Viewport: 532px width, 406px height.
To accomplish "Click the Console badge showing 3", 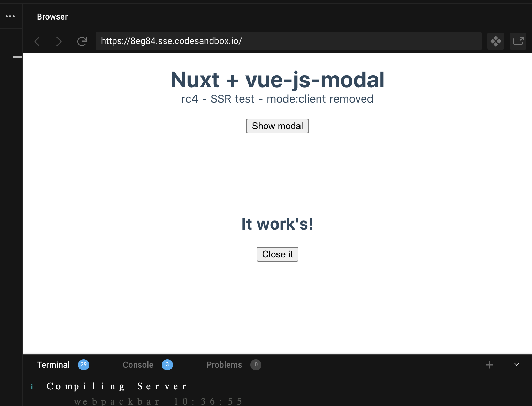I will pyautogui.click(x=167, y=365).
